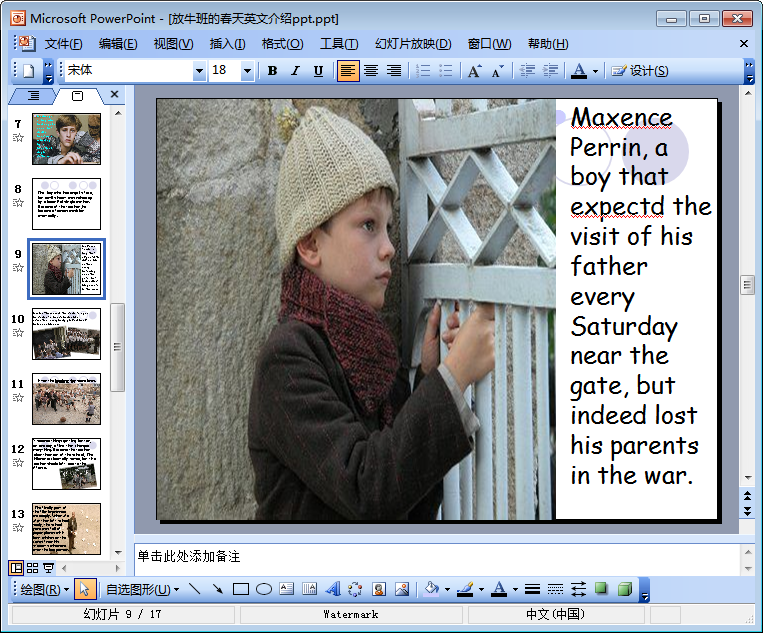Select slide 11 thumbnail
Screen dimensions: 763x633
tap(66, 399)
